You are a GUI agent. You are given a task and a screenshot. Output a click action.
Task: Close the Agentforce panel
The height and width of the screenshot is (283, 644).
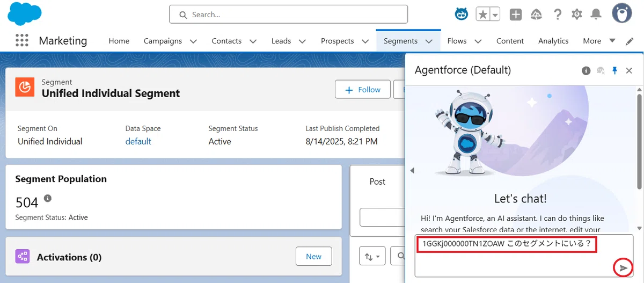[x=629, y=70]
